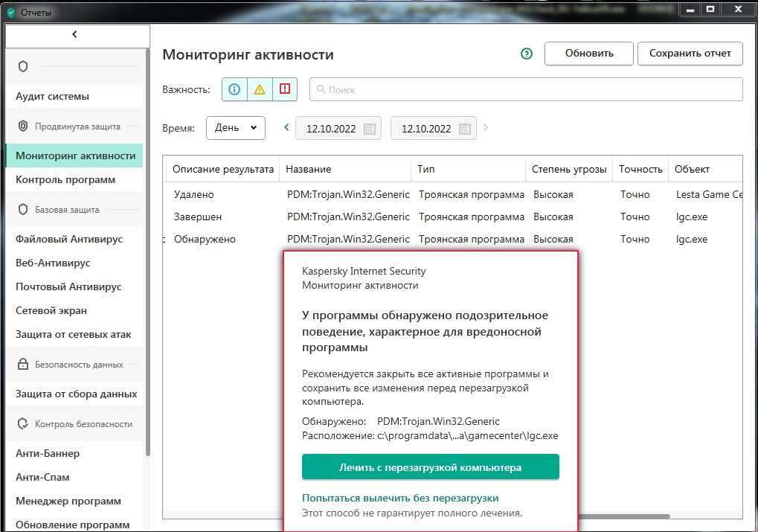
Task: Click the shield icon at sidebar top
Action: [x=23, y=67]
